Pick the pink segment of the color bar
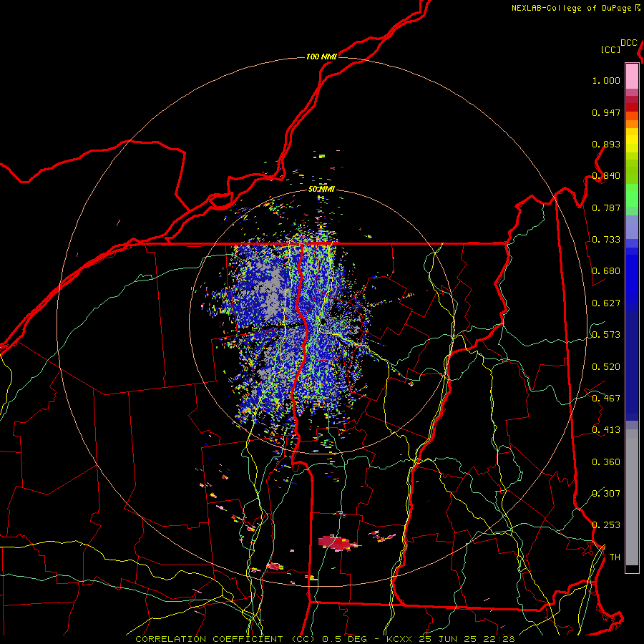Viewport: 644px width, 644px height. (632, 76)
